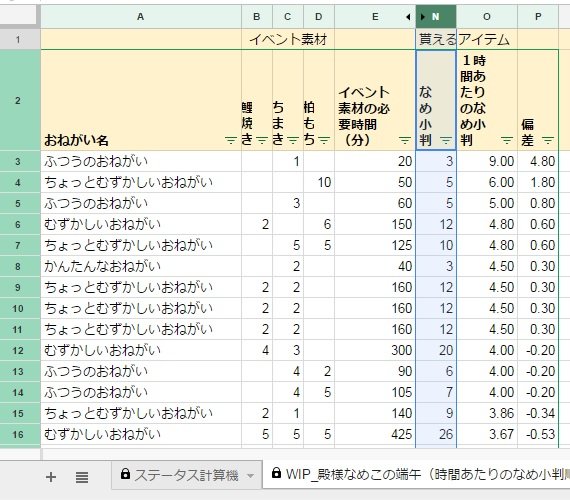Image resolution: width=570 pixels, height=500 pixels.
Task: Click the 6.00 per-hour cell
Action: point(487,183)
